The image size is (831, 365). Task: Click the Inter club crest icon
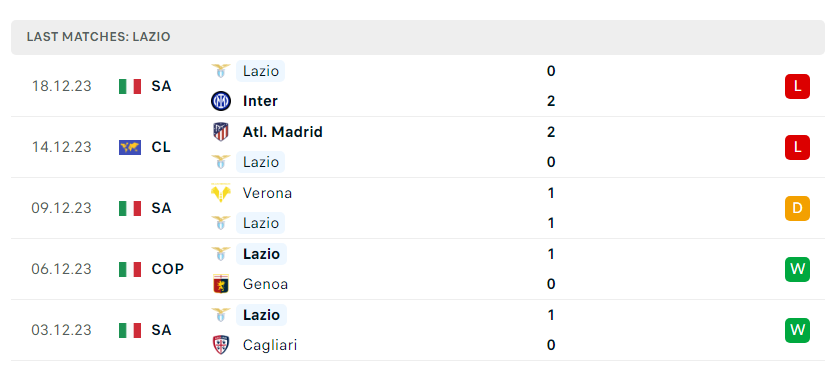click(220, 101)
